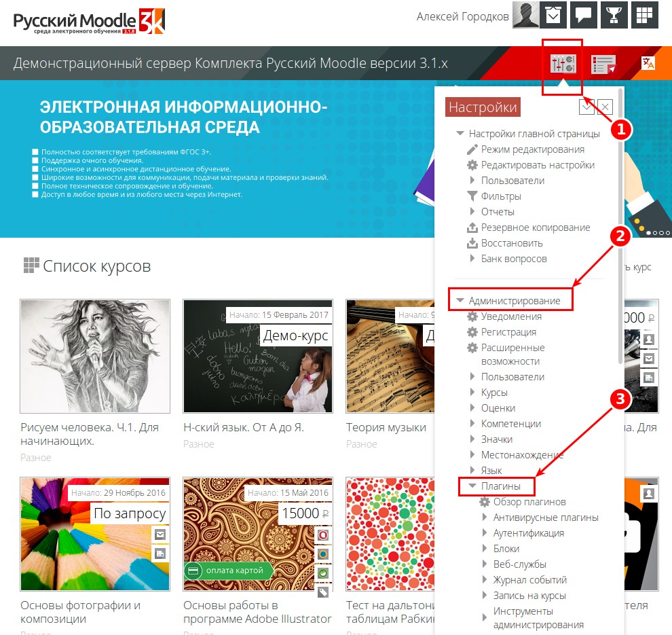Open the Теория музыки course title link
Screen dimensions: 672x635
pyautogui.click(x=386, y=427)
